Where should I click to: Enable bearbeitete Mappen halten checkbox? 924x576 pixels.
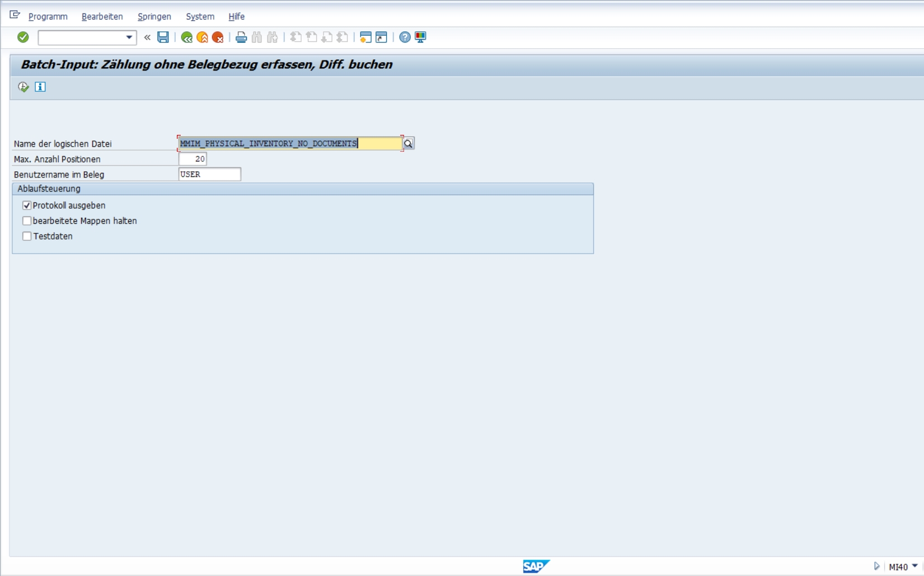click(27, 221)
